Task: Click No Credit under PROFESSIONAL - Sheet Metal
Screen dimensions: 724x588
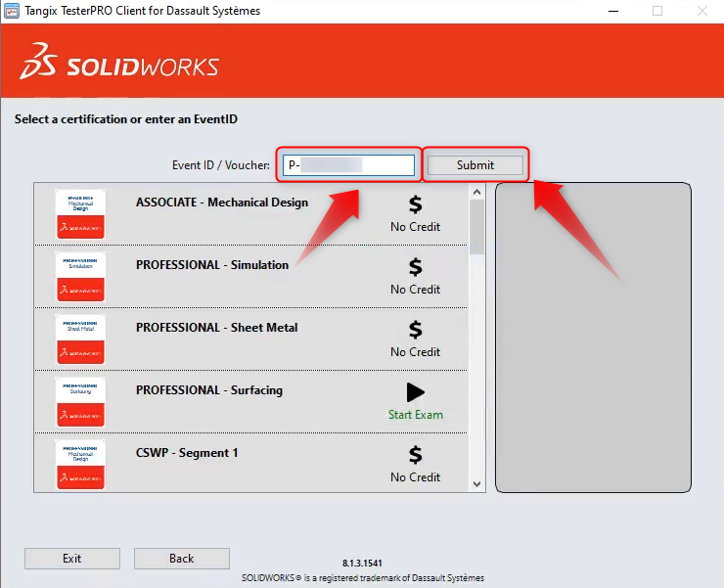Action: click(415, 352)
